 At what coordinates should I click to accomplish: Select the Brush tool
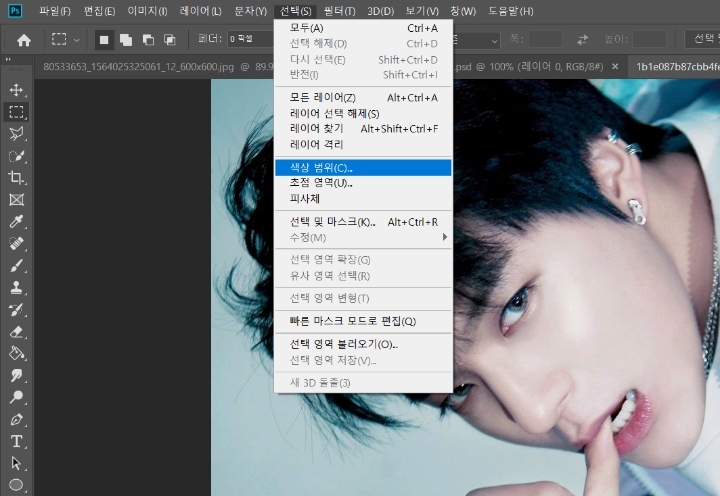[x=16, y=265]
